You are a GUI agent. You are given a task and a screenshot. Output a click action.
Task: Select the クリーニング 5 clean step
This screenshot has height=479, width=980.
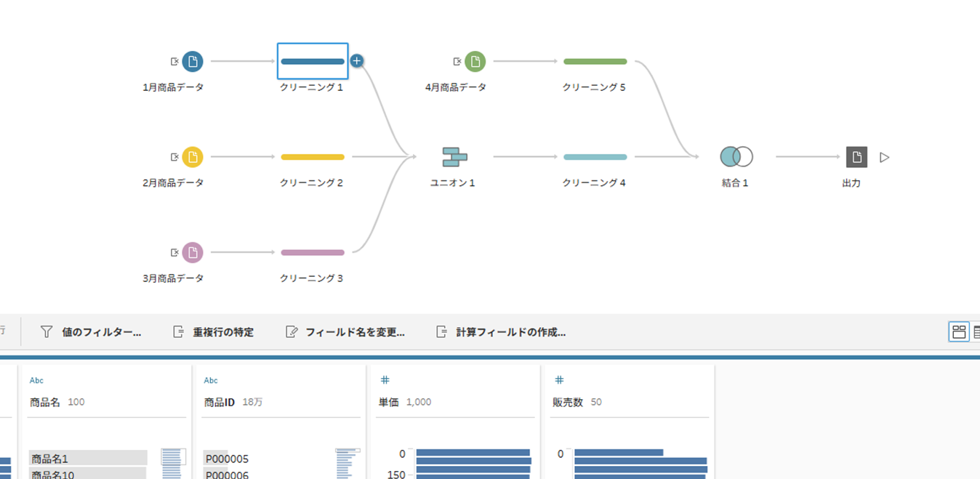pos(595,62)
